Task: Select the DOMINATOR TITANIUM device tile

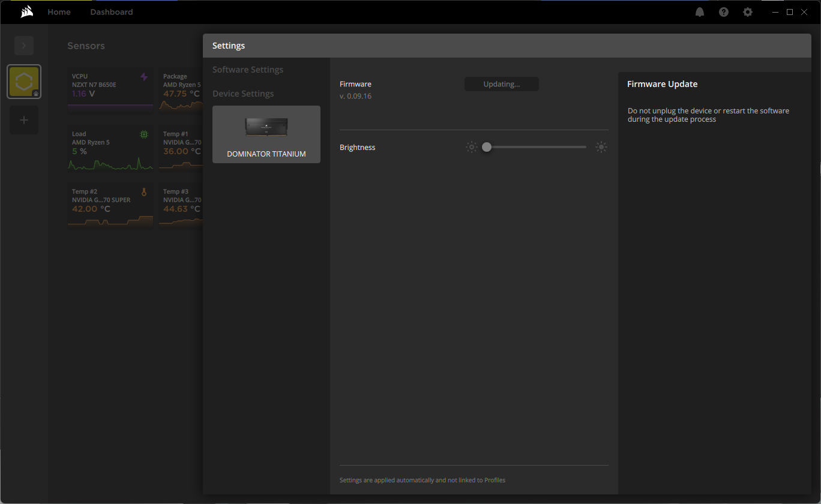Action: click(x=266, y=134)
